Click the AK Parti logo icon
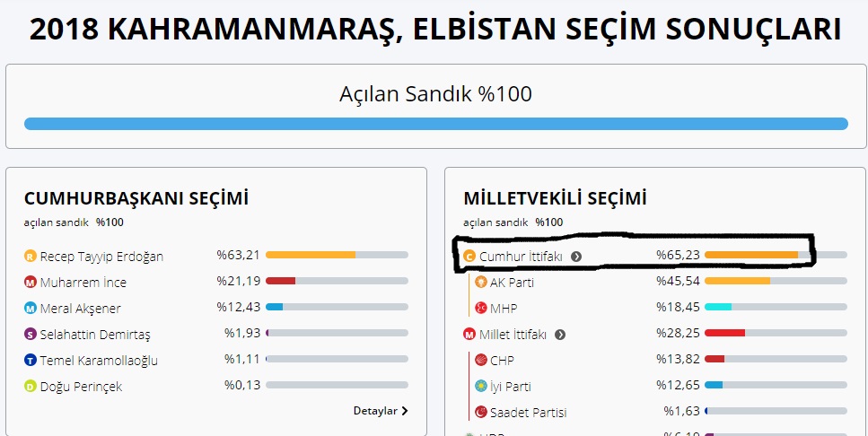This screenshot has width=868, height=436. click(x=481, y=283)
